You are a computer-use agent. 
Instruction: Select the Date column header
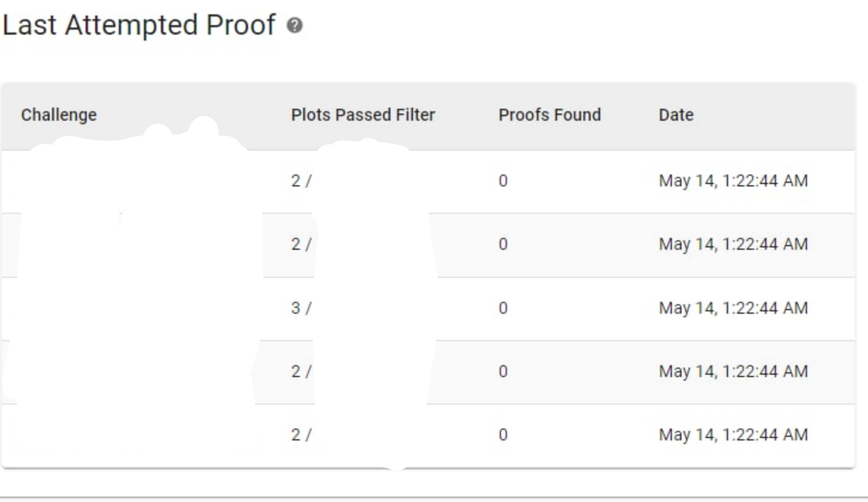point(676,115)
